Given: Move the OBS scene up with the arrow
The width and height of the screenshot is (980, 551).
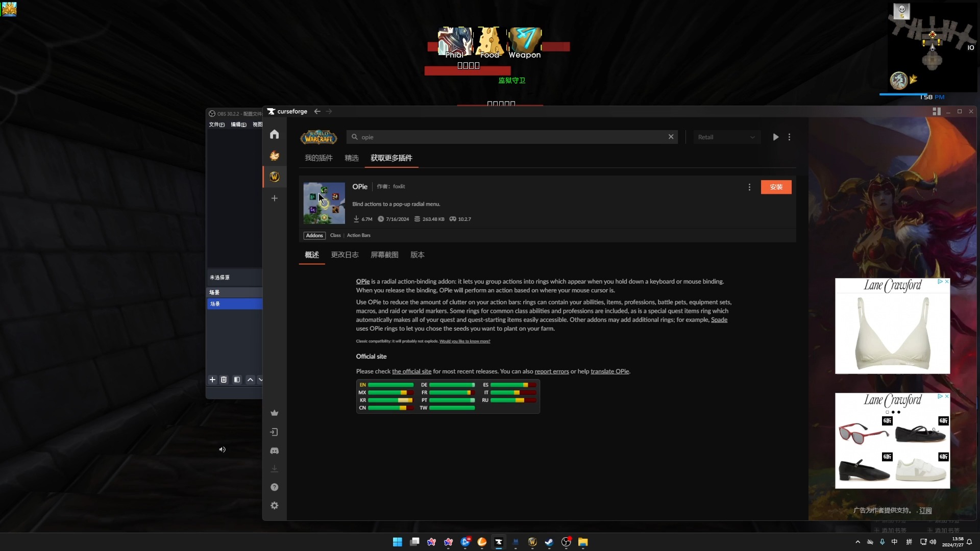Looking at the screenshot, I should [250, 380].
